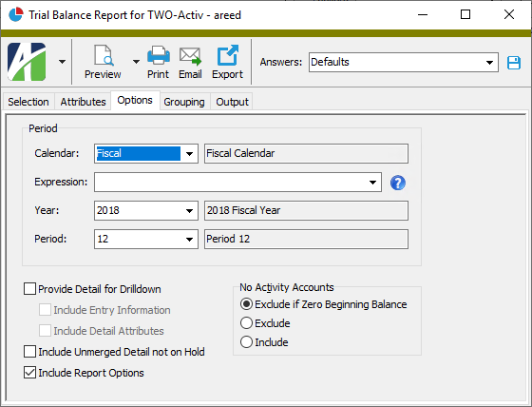Expand the Period 12 dropdown

(190, 240)
